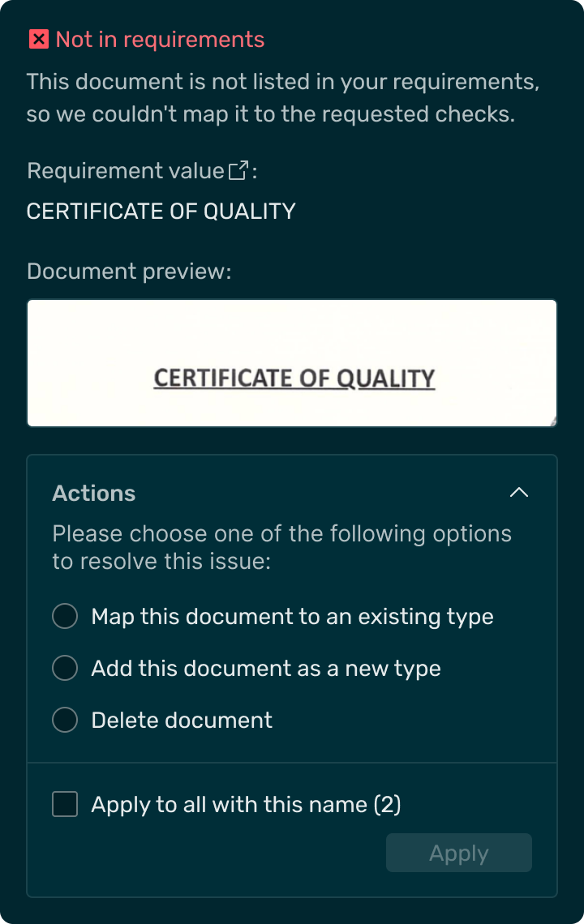Screen dimensions: 584x924
Task: Click the "Requirement value" label
Action: tap(125, 171)
